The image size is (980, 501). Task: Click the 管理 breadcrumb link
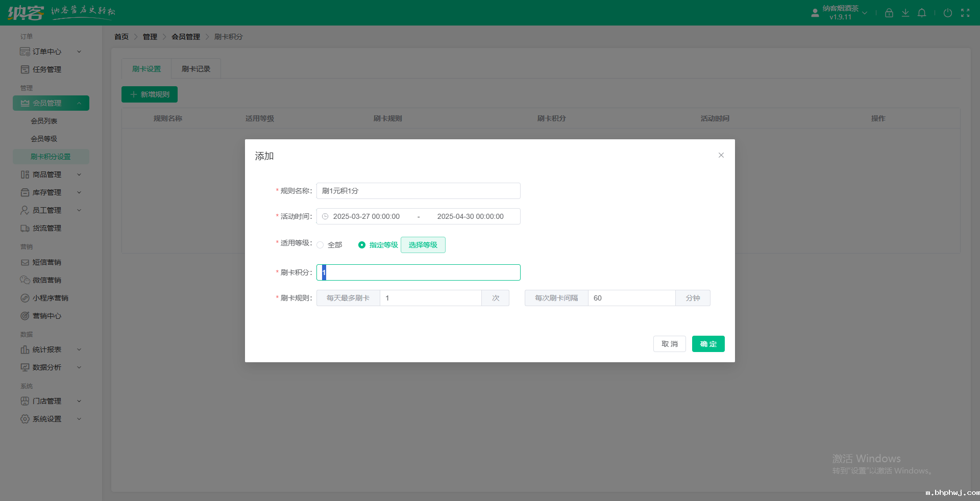point(150,37)
